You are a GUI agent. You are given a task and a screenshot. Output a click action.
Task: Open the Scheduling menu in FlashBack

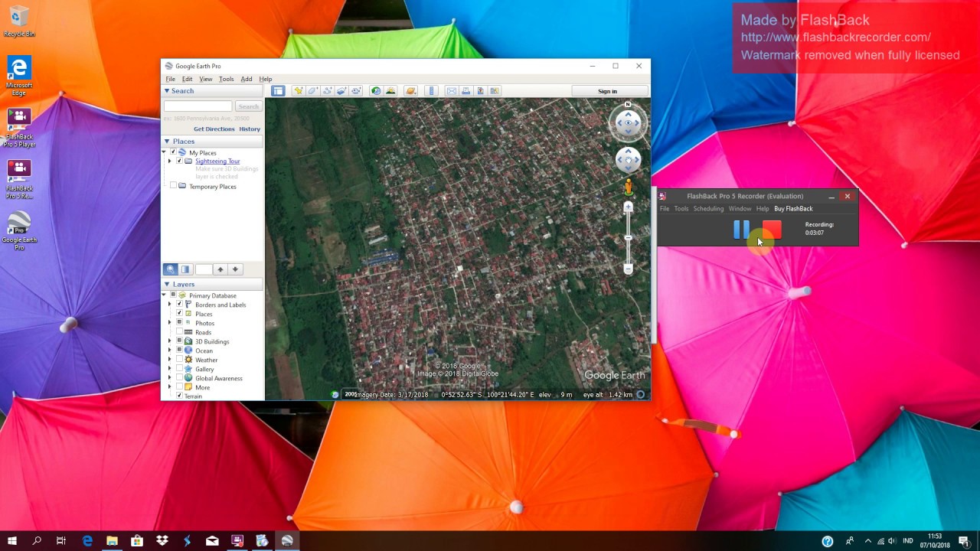[708, 209]
